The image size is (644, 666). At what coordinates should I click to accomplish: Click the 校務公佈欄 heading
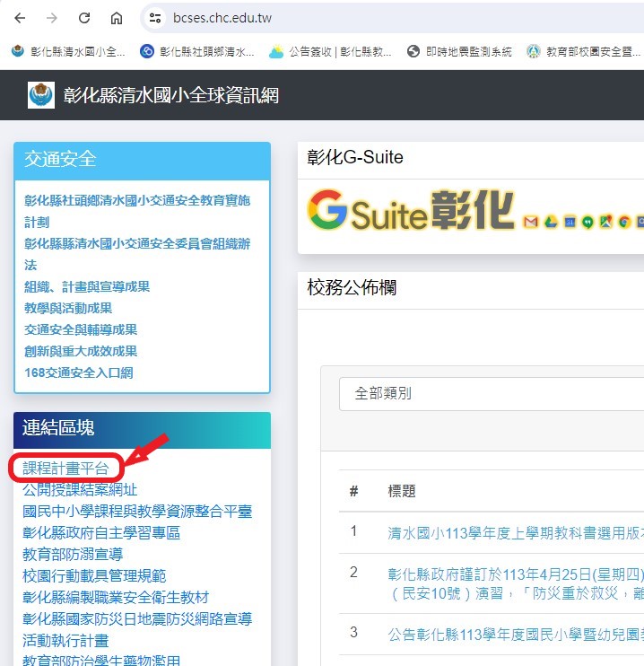pyautogui.click(x=352, y=287)
